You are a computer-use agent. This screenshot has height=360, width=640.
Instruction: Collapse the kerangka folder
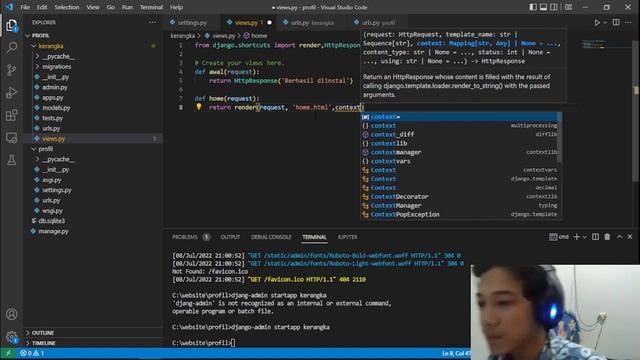94,46
